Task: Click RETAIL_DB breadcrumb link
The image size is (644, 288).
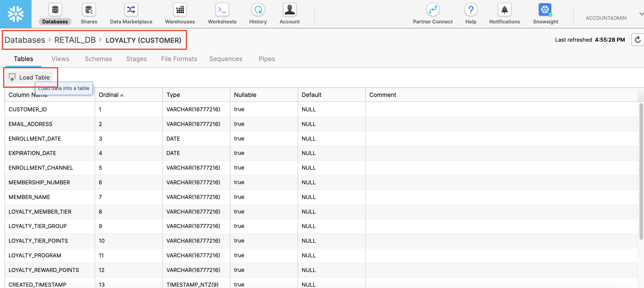Action: click(x=75, y=40)
